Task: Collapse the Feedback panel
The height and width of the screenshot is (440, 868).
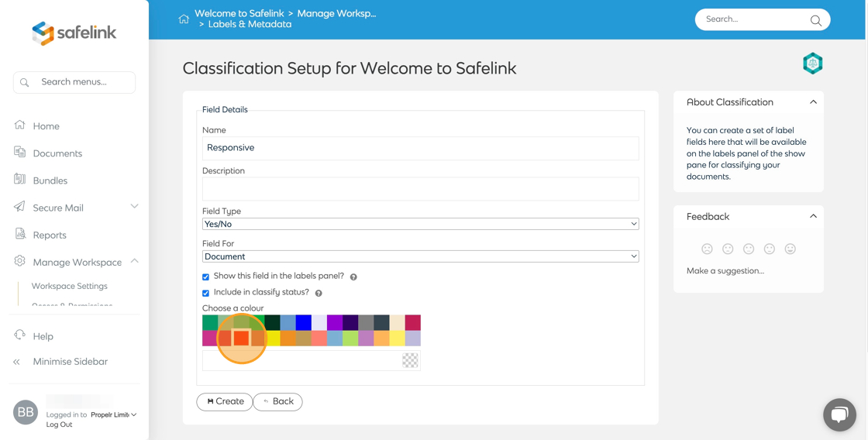Action: [x=813, y=217]
